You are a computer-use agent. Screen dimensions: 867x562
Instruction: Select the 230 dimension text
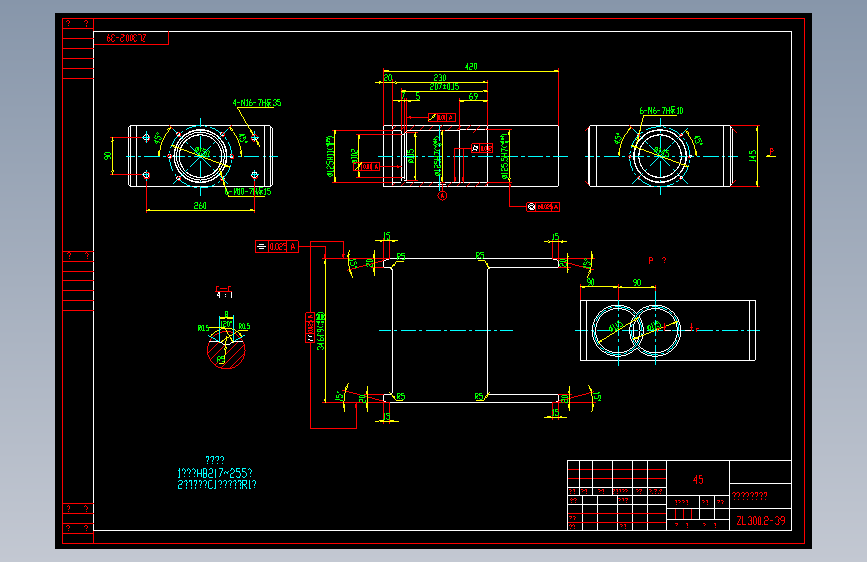[440, 77]
